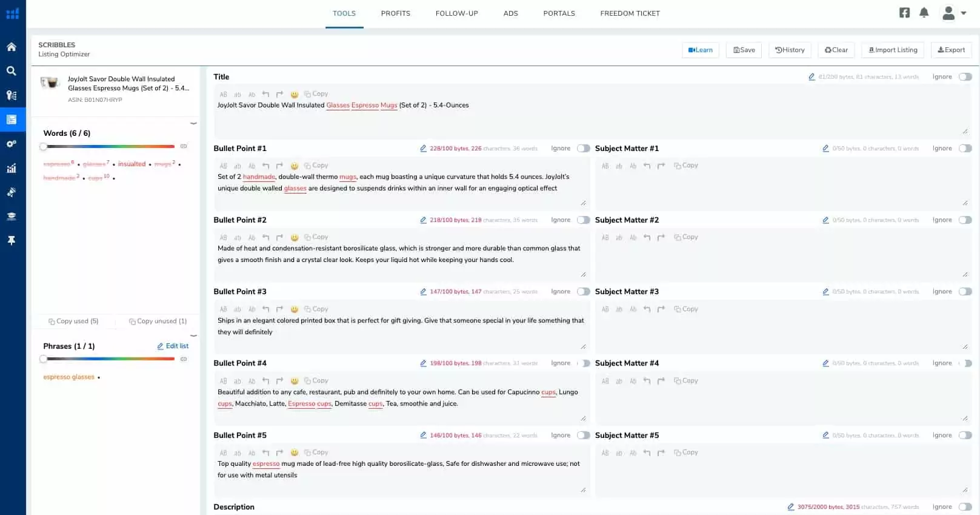This screenshot has height=515, width=980.
Task: Toggle Ignore for the Title
Action: [965, 77]
